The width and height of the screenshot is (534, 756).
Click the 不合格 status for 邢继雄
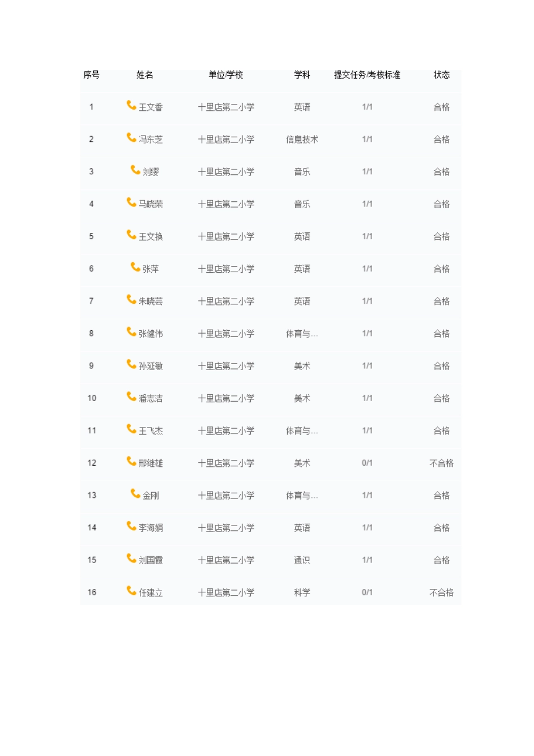[441, 463]
